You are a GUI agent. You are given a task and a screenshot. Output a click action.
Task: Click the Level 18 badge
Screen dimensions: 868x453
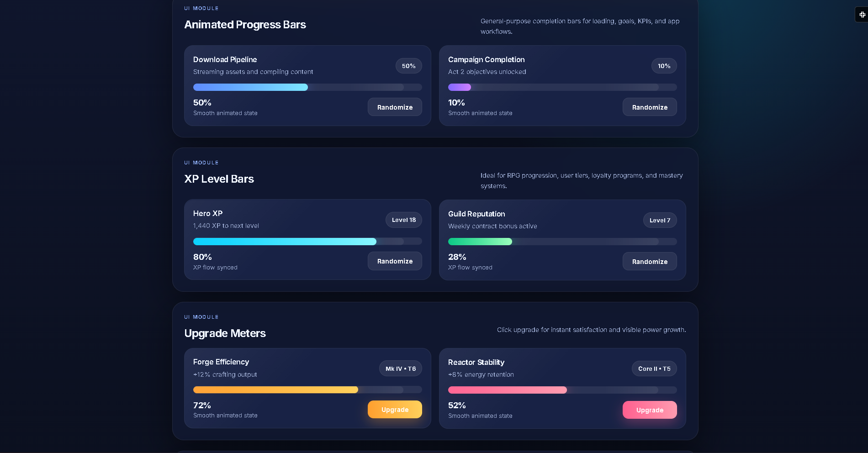click(x=403, y=220)
